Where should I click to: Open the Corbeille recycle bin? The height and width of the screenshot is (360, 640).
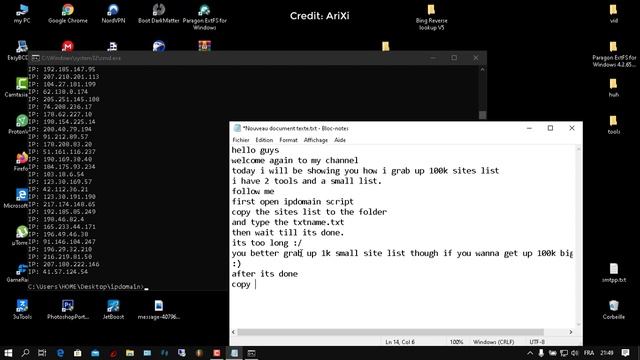pyautogui.click(x=613, y=309)
